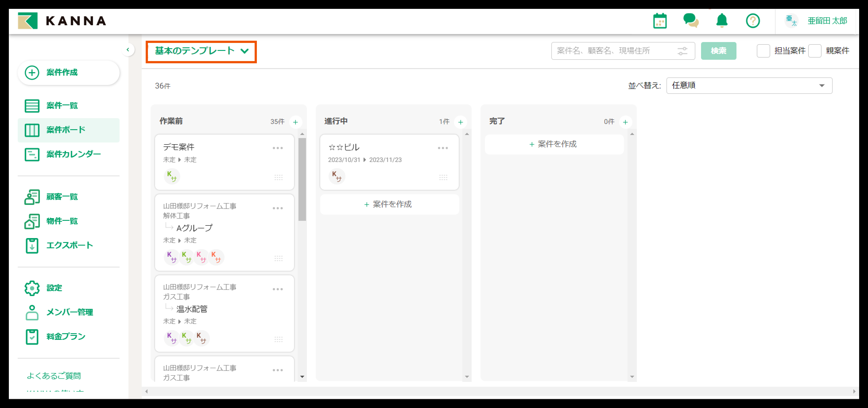Click the search filter sliders icon
Image resolution: width=868 pixels, height=408 pixels.
[x=682, y=51]
